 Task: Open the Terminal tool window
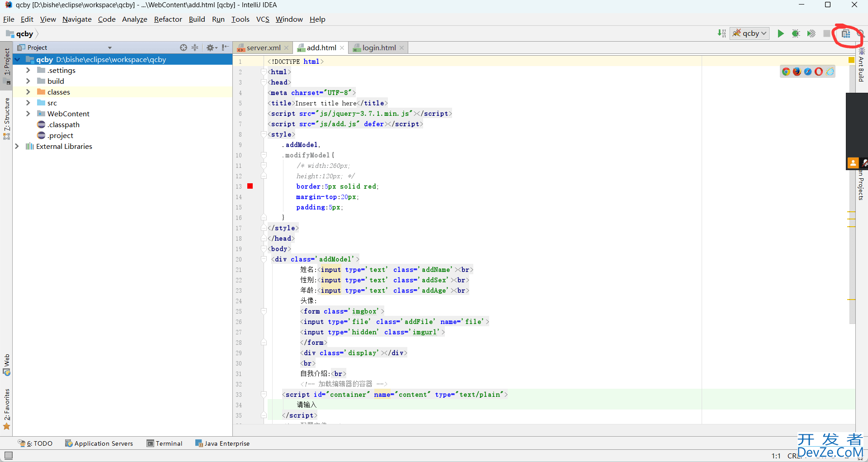click(165, 443)
